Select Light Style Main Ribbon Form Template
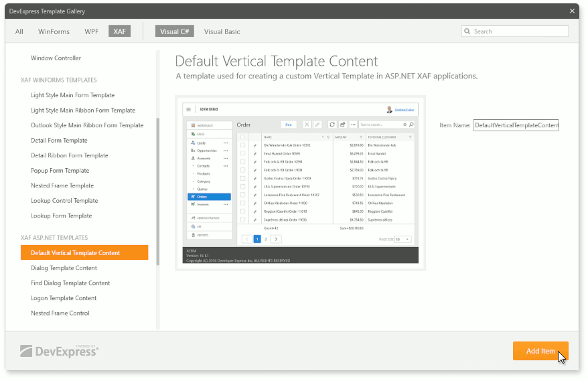 coord(83,110)
